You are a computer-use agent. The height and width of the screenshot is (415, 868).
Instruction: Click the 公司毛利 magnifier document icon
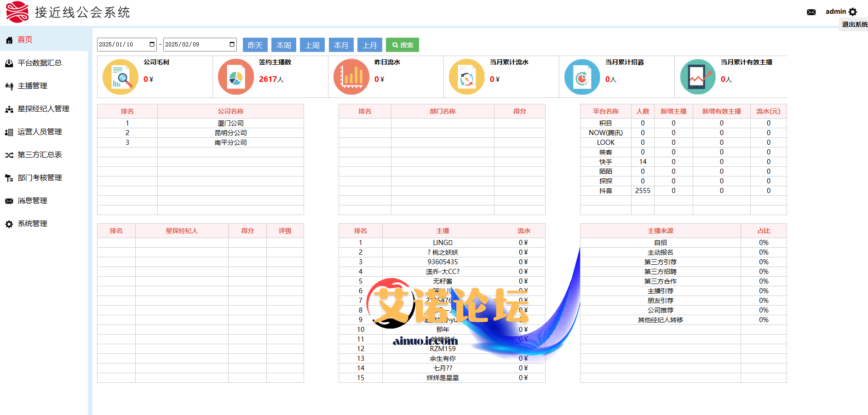(121, 77)
